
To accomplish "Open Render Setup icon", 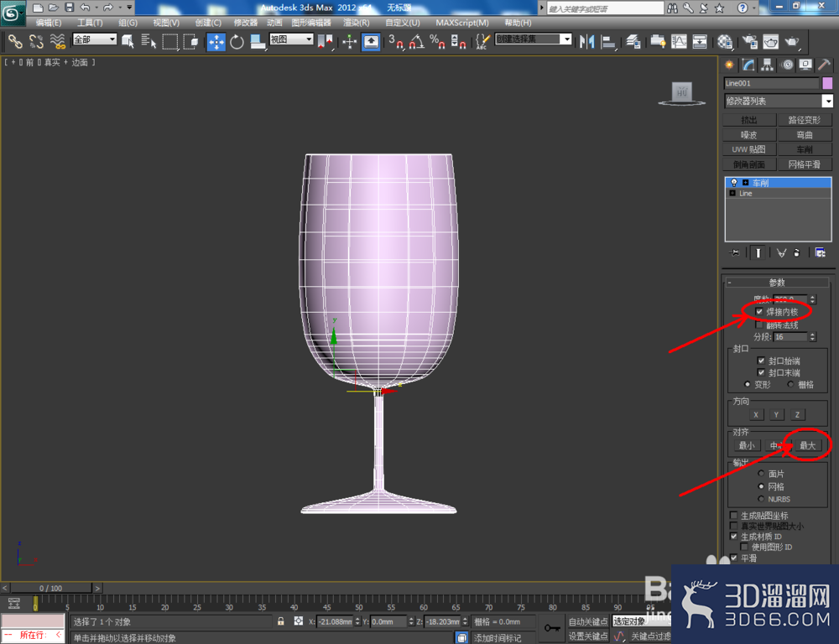I will 749,42.
